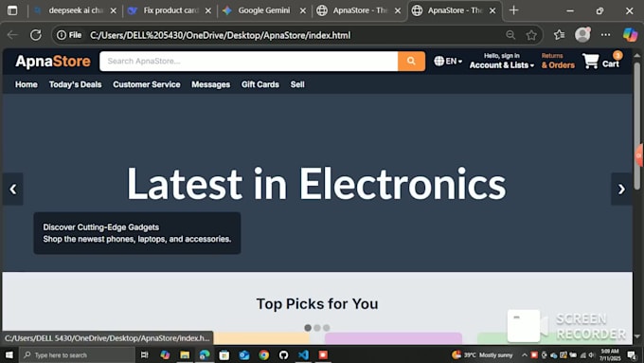Open the Favorites list icon
Screen dimensions: 644x363
(x=559, y=35)
